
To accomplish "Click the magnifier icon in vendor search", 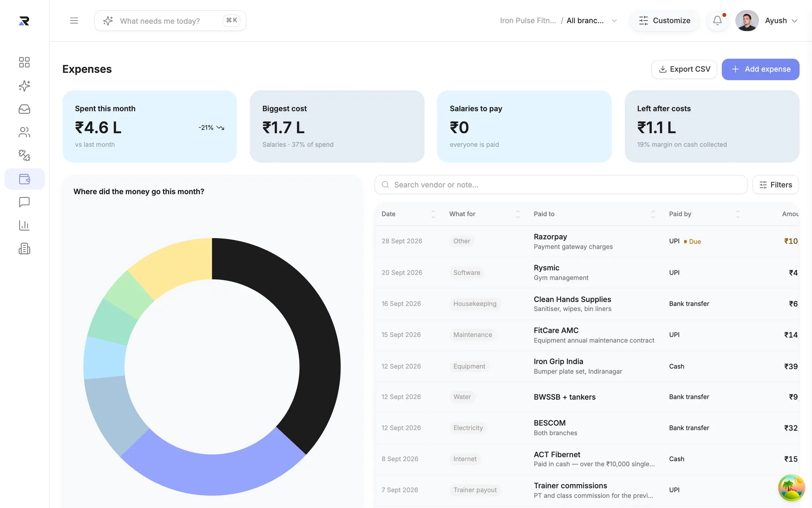I will [385, 185].
